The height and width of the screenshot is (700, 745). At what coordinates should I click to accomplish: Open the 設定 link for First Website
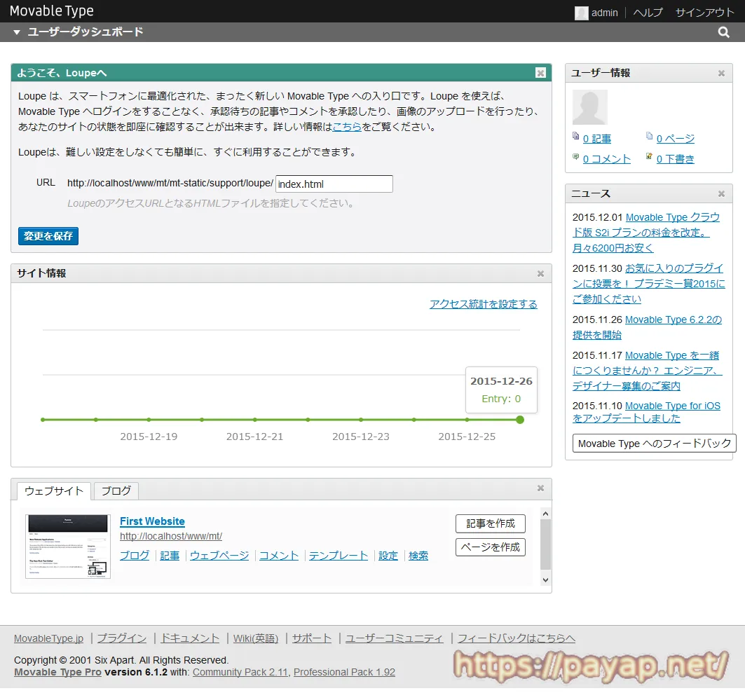click(388, 556)
